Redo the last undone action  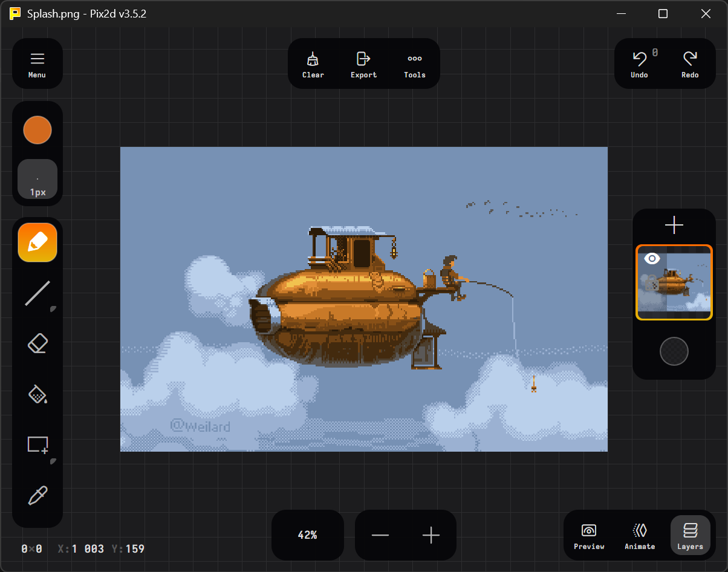point(690,64)
